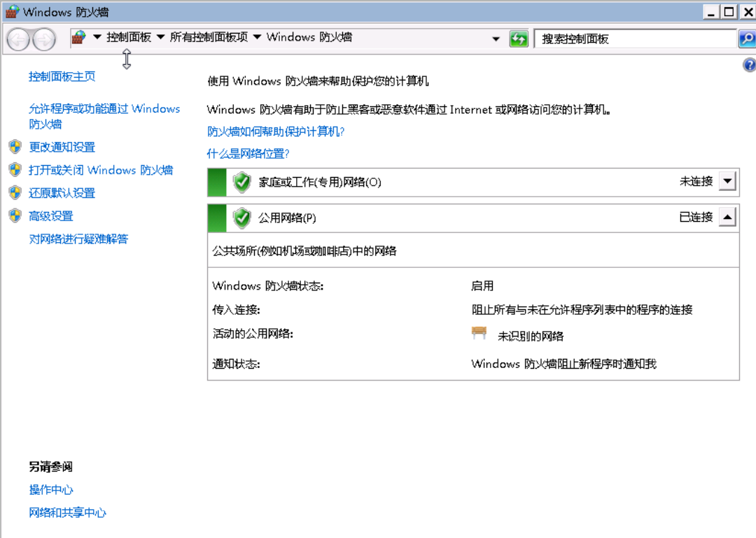Click 所有控制面板项 breadcrumb item
The width and height of the screenshot is (756, 538).
pyautogui.click(x=209, y=37)
